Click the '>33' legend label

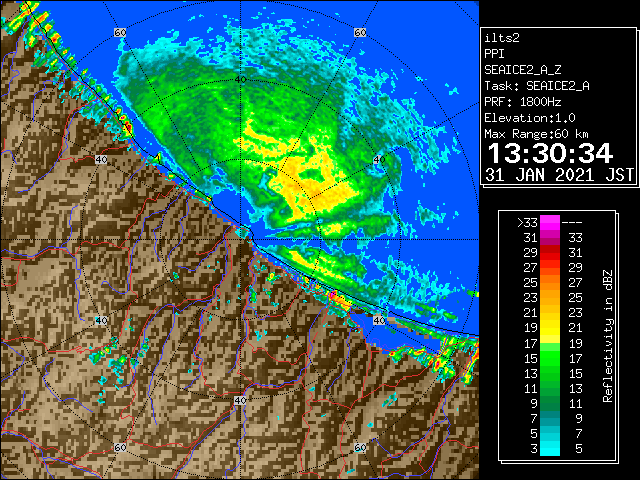click(x=528, y=222)
